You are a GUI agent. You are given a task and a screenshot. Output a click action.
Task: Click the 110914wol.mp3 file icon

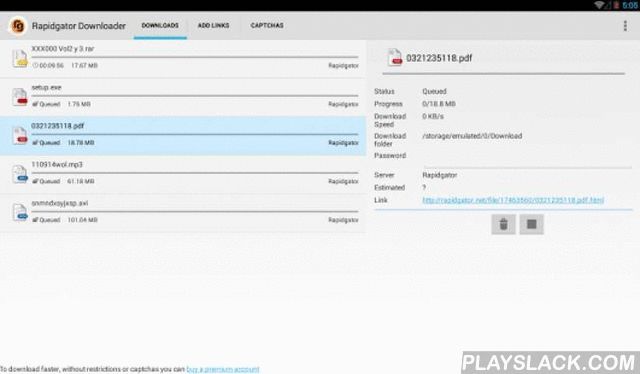tap(20, 174)
